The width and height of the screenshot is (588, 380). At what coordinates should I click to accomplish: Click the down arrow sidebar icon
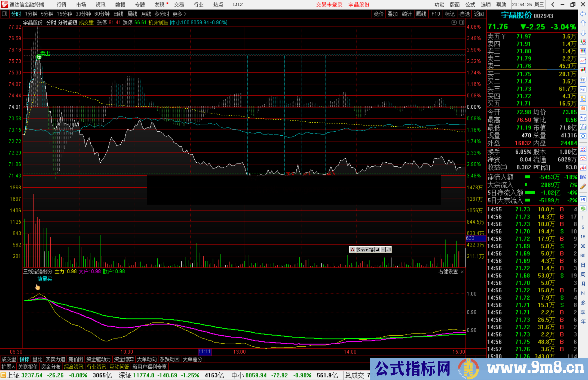(583, 33)
